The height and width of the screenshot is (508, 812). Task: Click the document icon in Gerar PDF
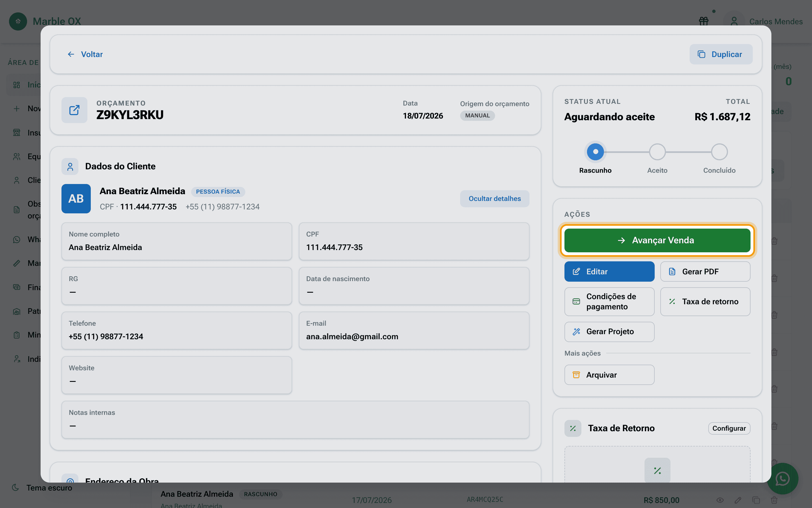pyautogui.click(x=672, y=271)
